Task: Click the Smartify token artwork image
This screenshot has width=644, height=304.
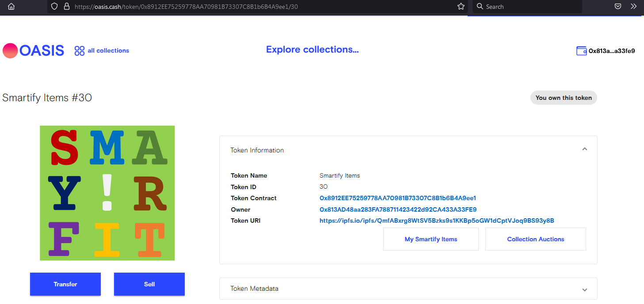Action: click(107, 193)
